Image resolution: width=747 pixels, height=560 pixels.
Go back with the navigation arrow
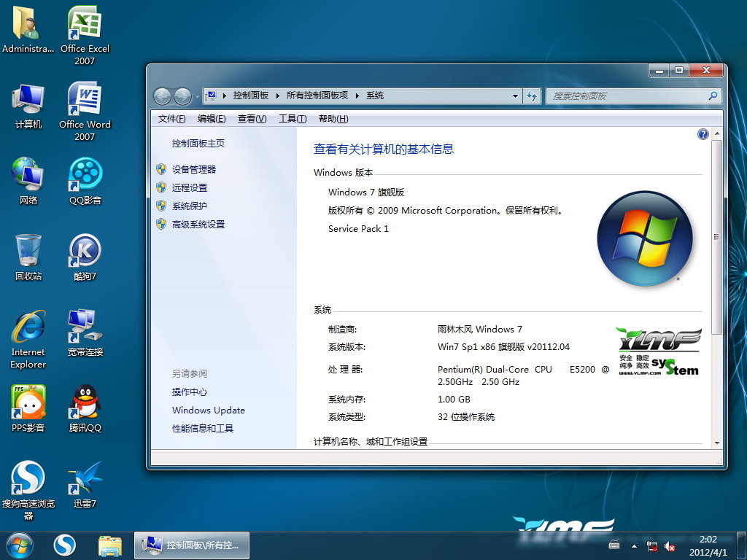(162, 97)
